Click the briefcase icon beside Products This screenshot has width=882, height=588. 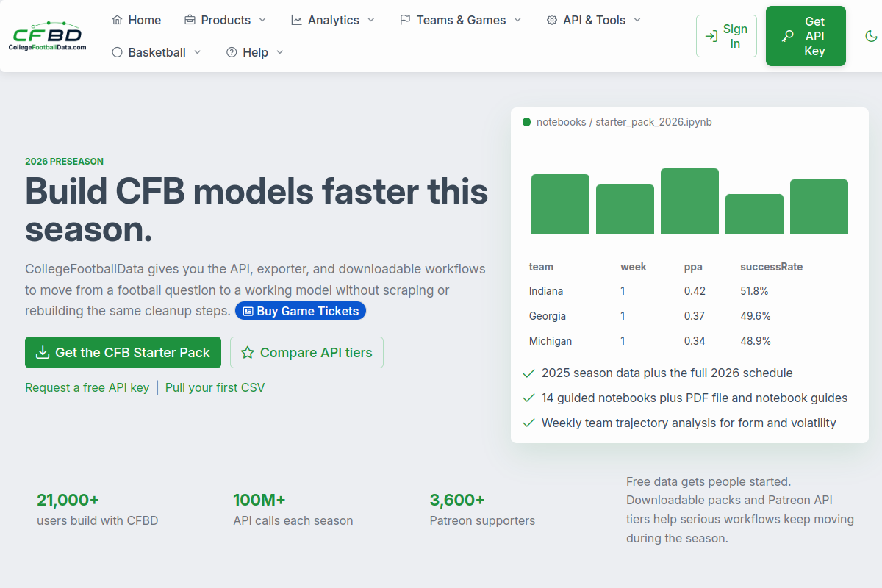[x=190, y=20]
